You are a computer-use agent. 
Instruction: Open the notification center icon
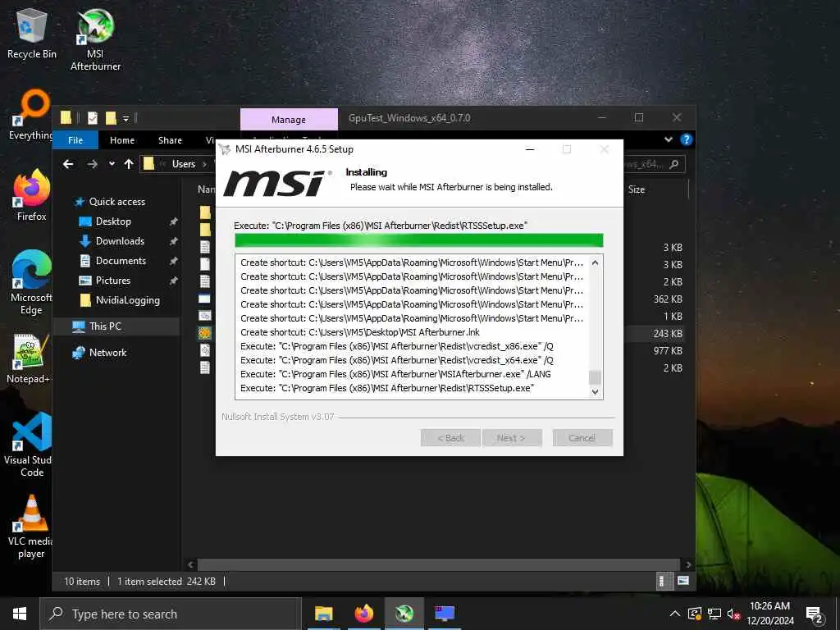pos(815,614)
